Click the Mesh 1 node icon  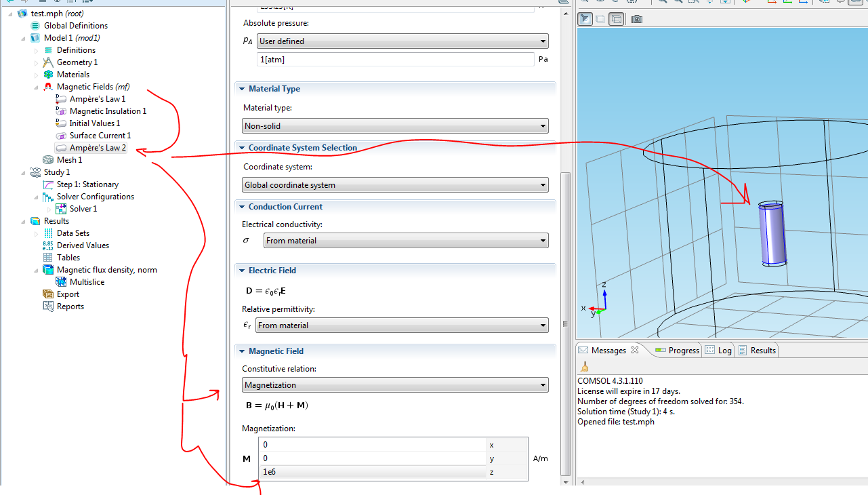click(48, 160)
